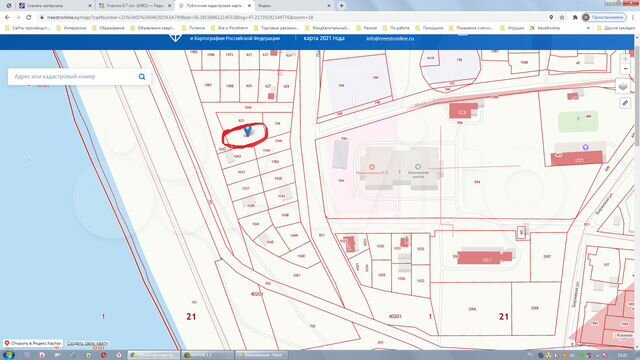Reload the current page
The width and height of the screenshot is (640, 360).
point(29,18)
